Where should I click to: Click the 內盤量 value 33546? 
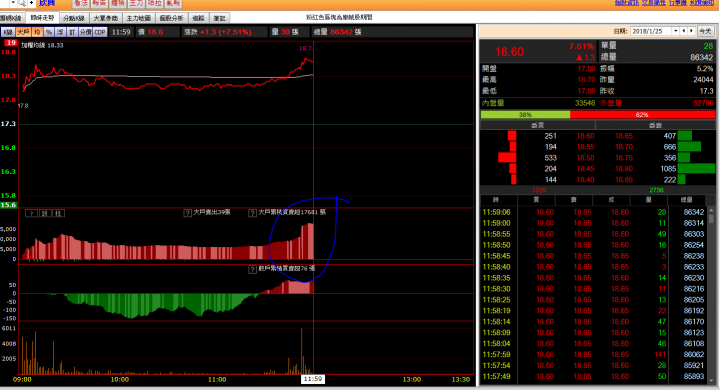click(x=585, y=103)
